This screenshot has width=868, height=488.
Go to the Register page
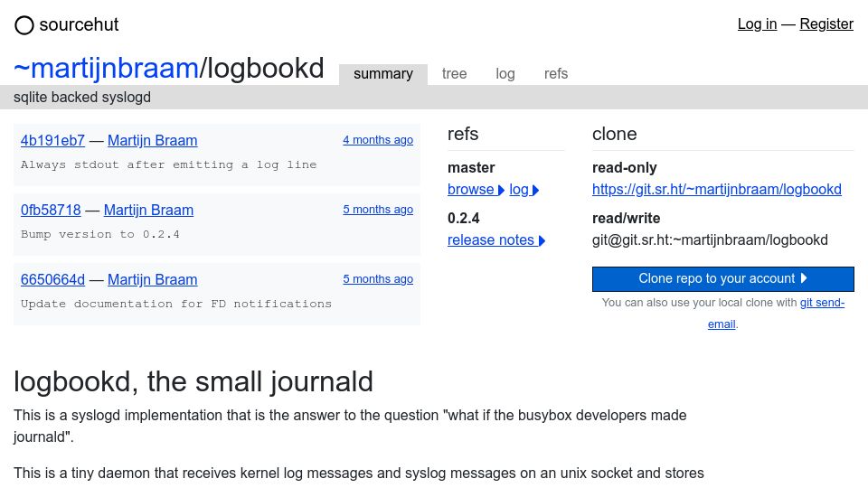click(x=826, y=23)
